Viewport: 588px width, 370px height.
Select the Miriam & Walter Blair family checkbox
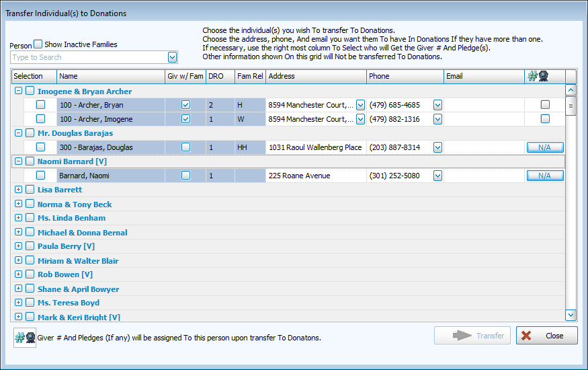point(30,260)
